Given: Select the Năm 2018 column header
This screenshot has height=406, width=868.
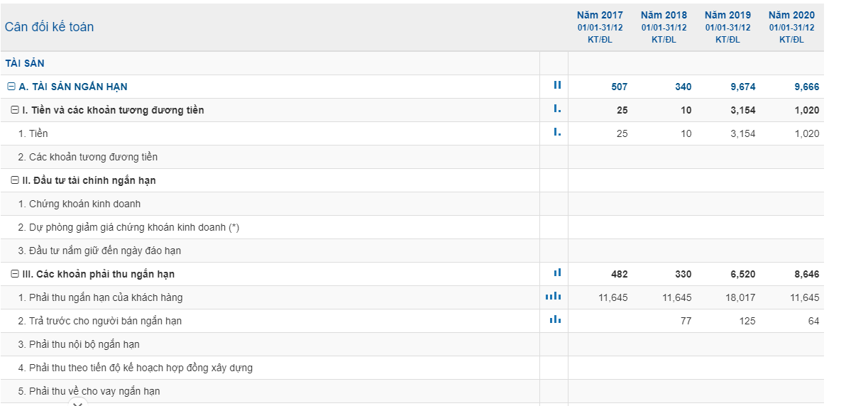Looking at the screenshot, I should coord(664,15).
